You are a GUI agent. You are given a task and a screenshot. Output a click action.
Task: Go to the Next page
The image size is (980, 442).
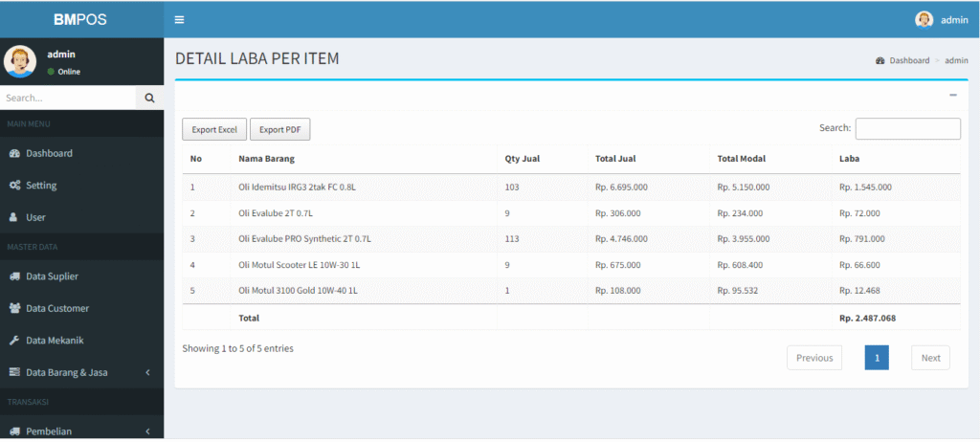(930, 358)
